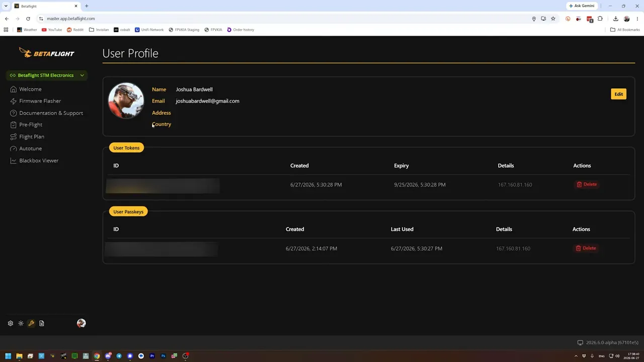Click the wrench tool icon
The width and height of the screenshot is (644, 362).
tap(31, 323)
